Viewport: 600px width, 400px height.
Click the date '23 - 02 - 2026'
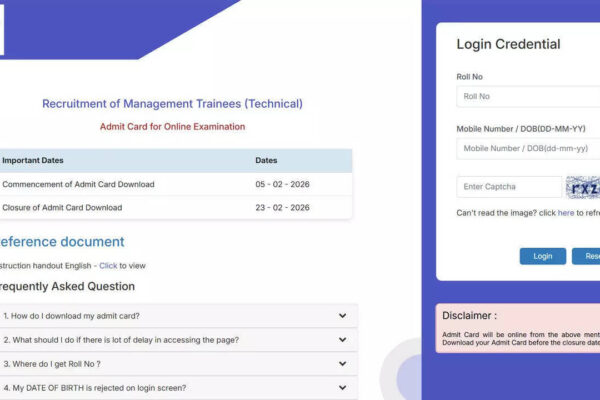pos(282,207)
